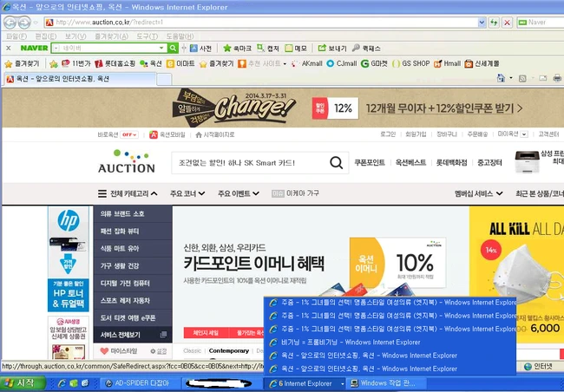Screen dimensions: 564x392
Task: Go forward with browser Forward arrow
Action: click(x=24, y=23)
